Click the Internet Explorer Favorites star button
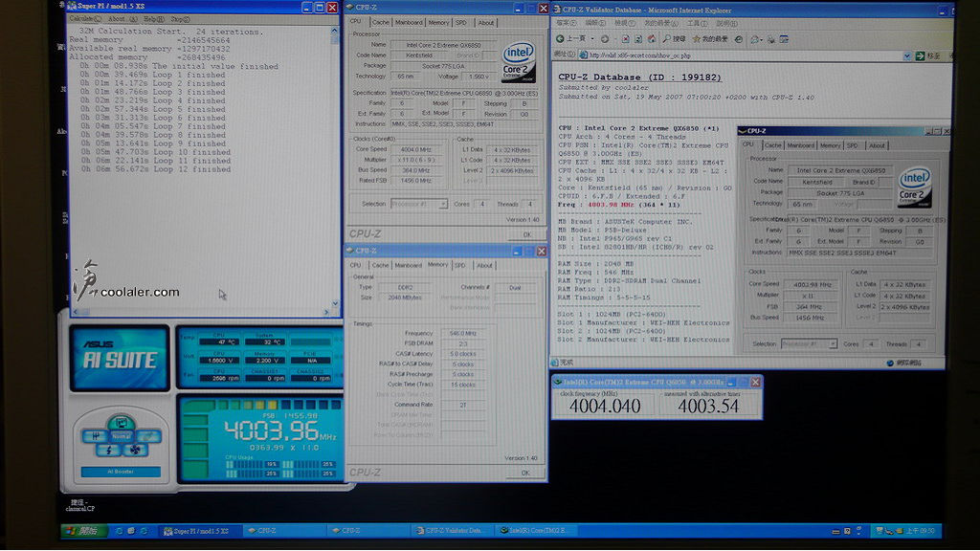Viewport: 980px width, 551px height. 710,38
